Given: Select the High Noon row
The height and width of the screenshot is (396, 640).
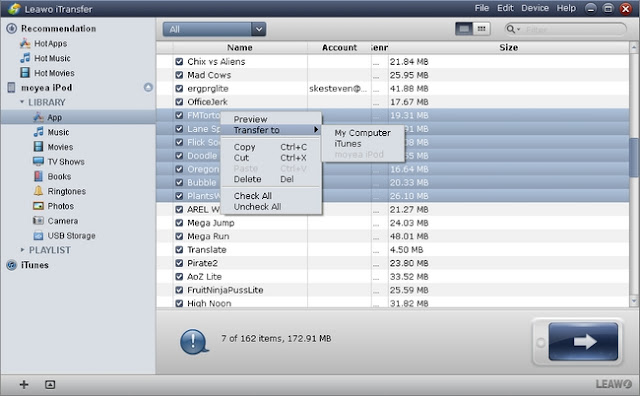Looking at the screenshot, I should (x=393, y=303).
